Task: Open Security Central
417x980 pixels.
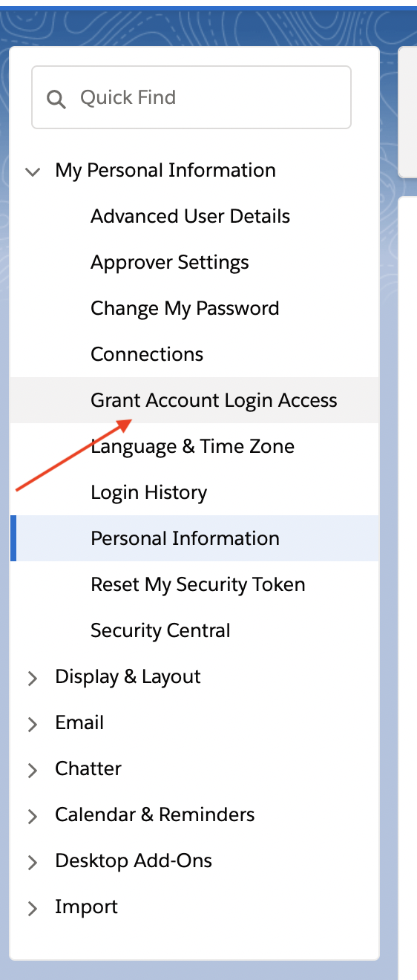Action: click(x=160, y=630)
